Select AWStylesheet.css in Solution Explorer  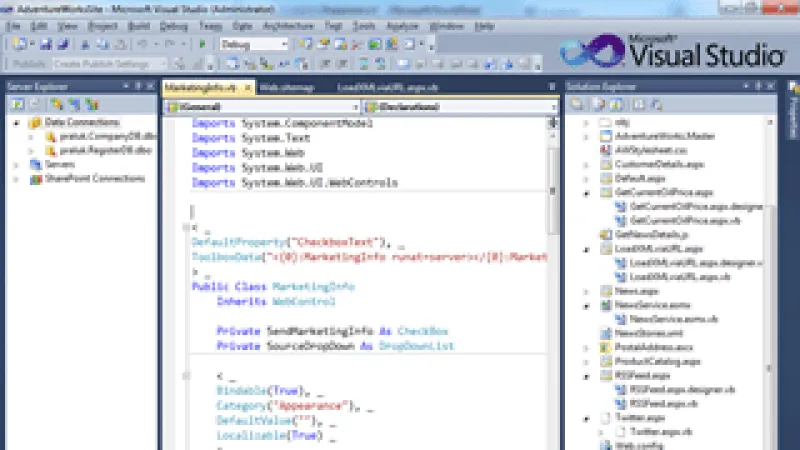651,151
